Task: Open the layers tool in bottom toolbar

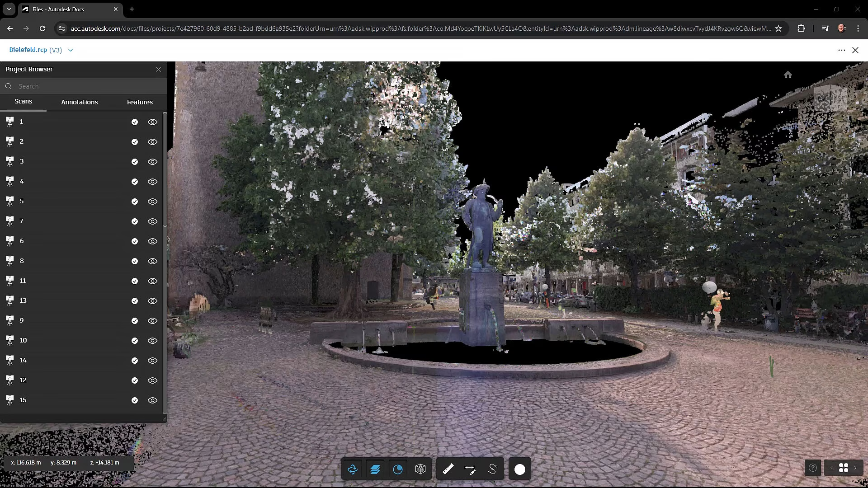Action: [x=375, y=469]
